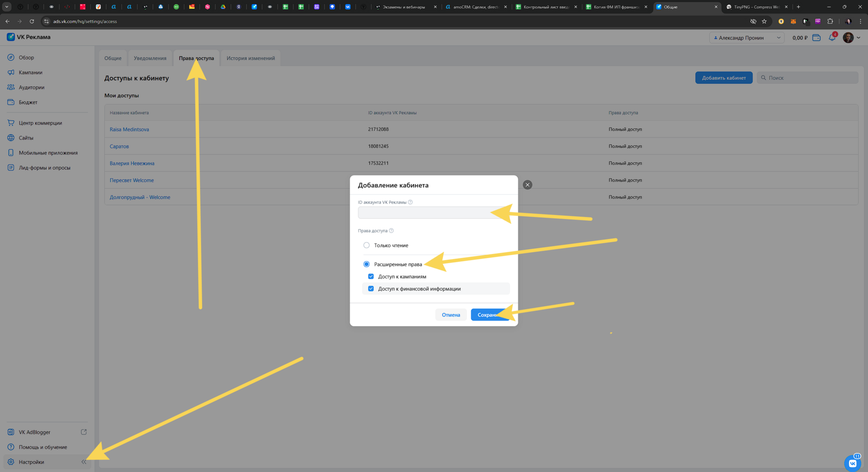Open Помощь и обучение
This screenshot has height=472, width=868.
[x=43, y=447]
